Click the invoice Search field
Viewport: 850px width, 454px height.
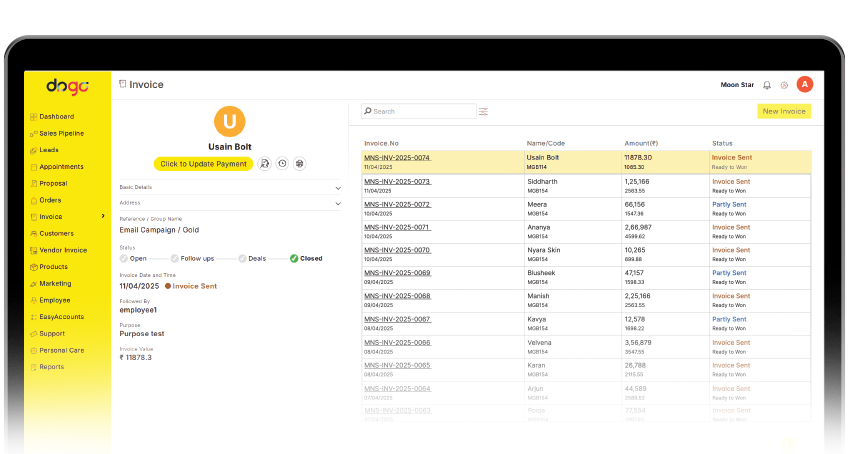click(x=420, y=111)
